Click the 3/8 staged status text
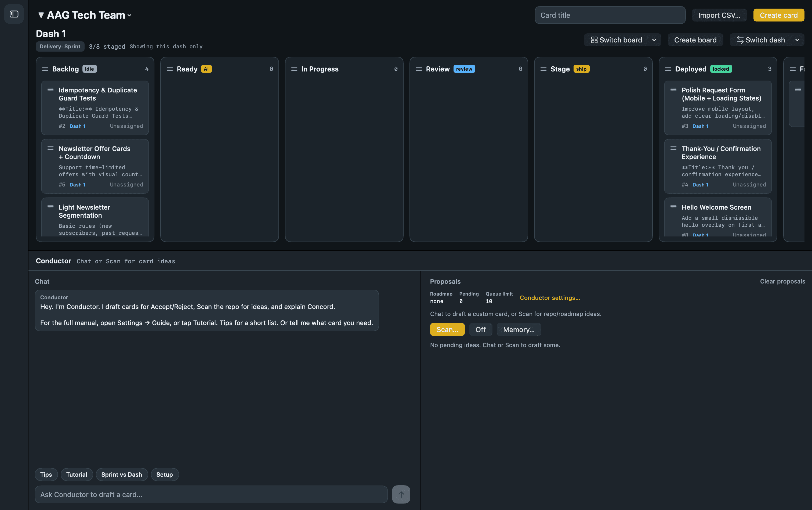The image size is (812, 510). 107,46
